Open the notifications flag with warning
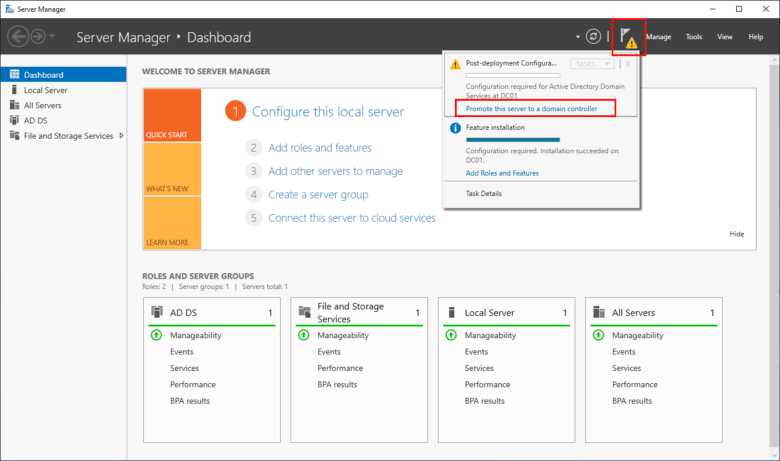Screen dimensions: 780x461 (628, 37)
